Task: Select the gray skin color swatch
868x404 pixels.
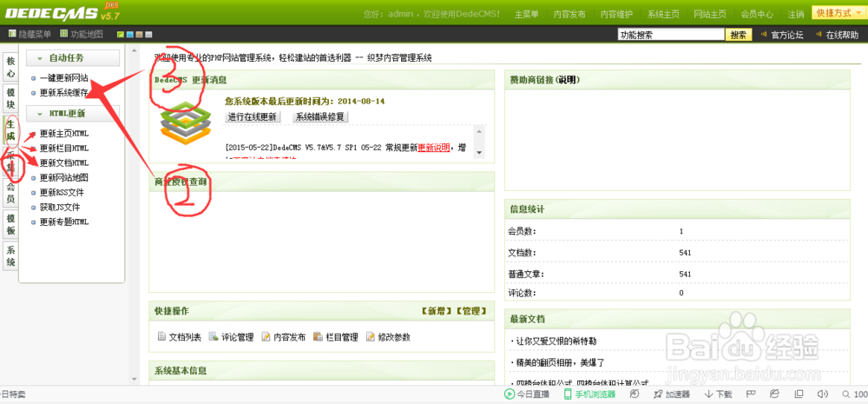Action: (x=148, y=35)
